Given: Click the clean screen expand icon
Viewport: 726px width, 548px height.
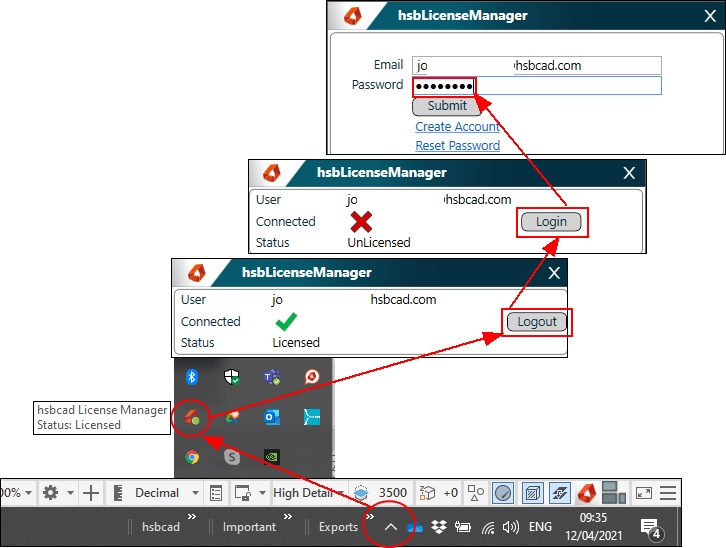Looking at the screenshot, I should [x=644, y=493].
